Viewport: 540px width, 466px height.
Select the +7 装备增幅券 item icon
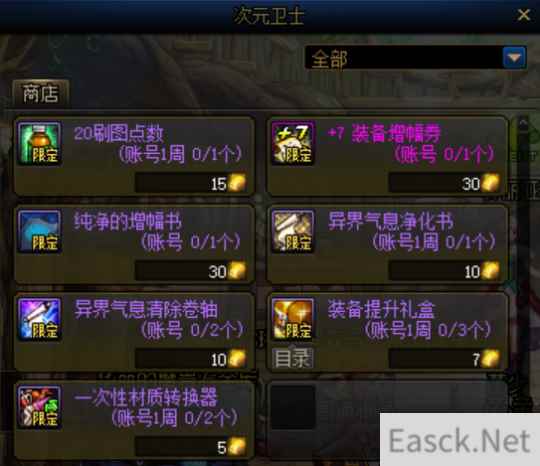tap(293, 143)
